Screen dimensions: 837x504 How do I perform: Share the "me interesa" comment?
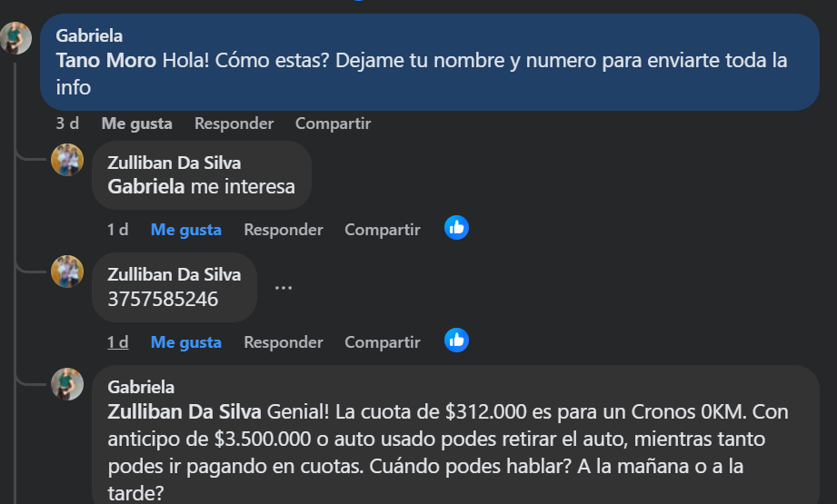(x=382, y=230)
